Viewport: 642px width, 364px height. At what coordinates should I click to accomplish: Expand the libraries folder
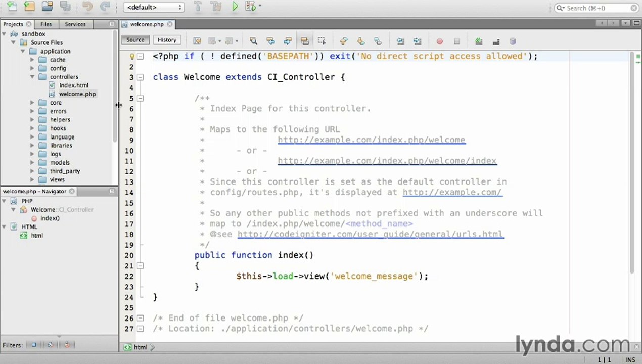pos(32,146)
